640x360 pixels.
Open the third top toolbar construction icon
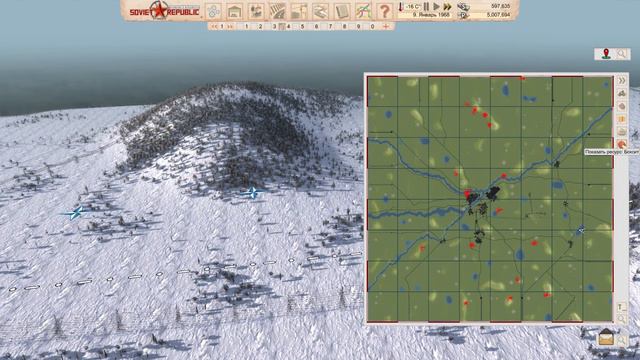coord(256,11)
